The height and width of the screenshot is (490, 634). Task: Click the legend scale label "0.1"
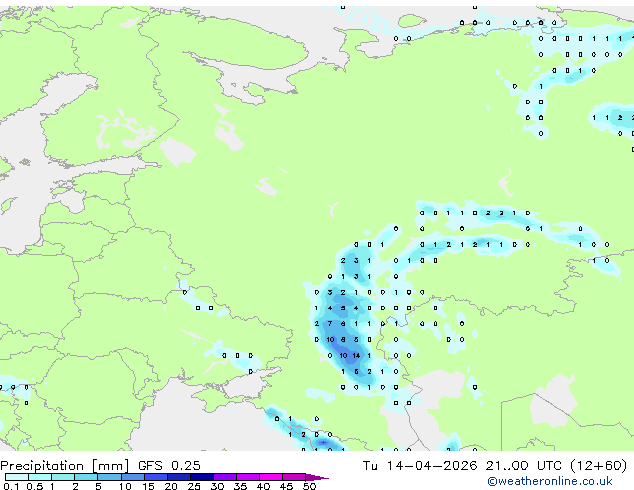coord(11,486)
